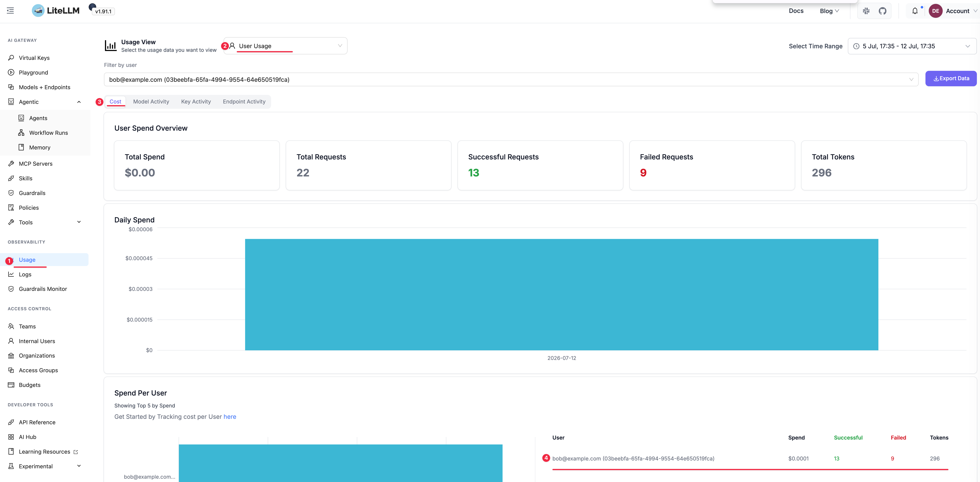Click the Tokens column header
This screenshot has height=482, width=980.
click(939, 437)
